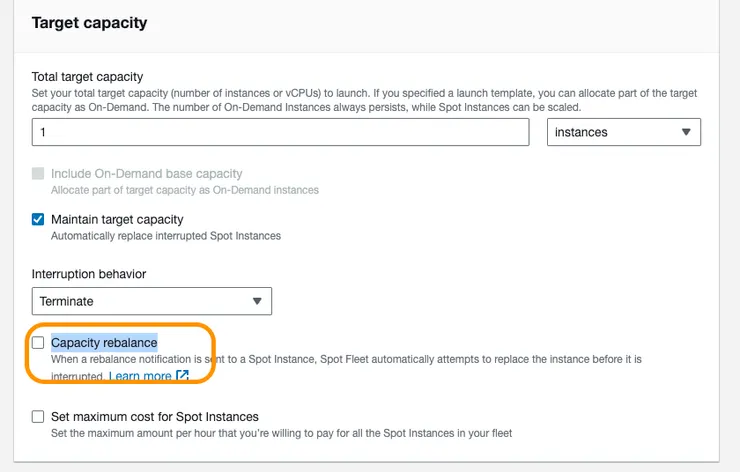Click the Include On-Demand base capacity label
This screenshot has height=472, width=740.
pyautogui.click(x=146, y=174)
